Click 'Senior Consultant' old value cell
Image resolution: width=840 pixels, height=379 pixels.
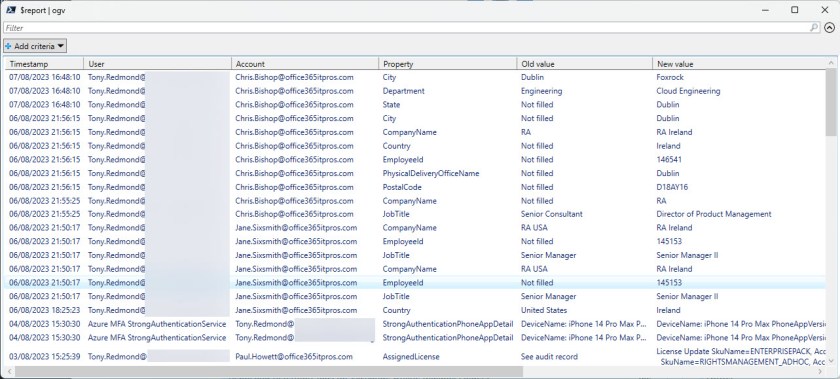(551, 214)
